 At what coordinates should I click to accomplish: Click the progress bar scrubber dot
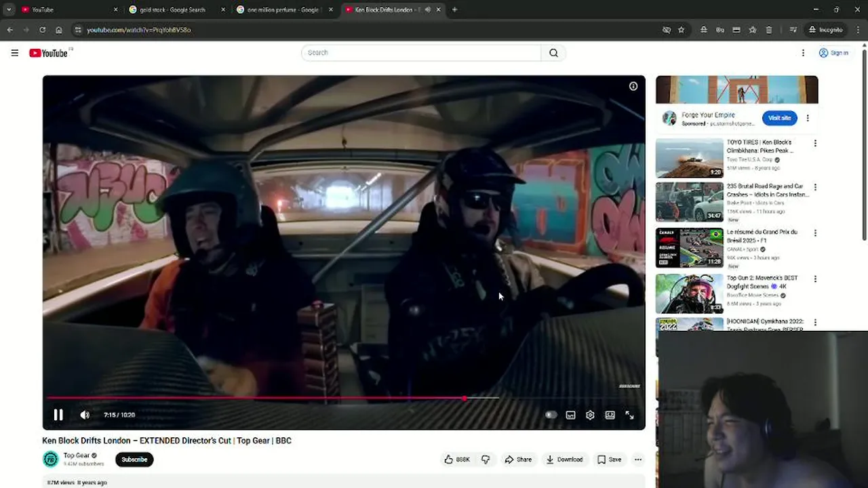coord(465,398)
